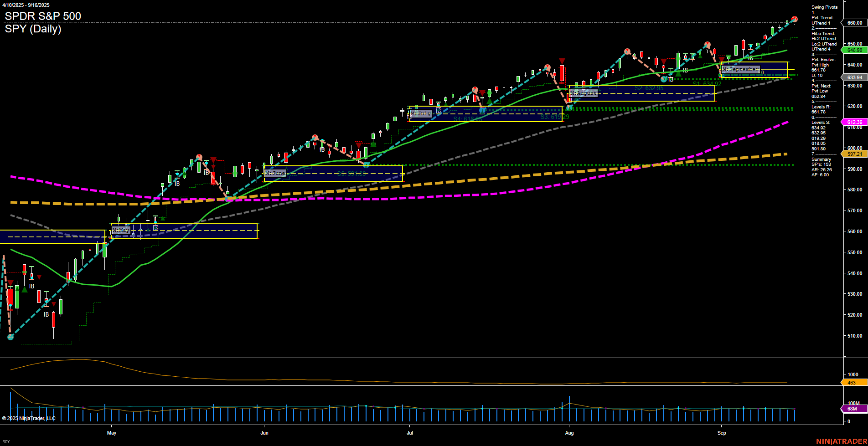Click the magenta 612.36 price marker

pyautogui.click(x=854, y=122)
